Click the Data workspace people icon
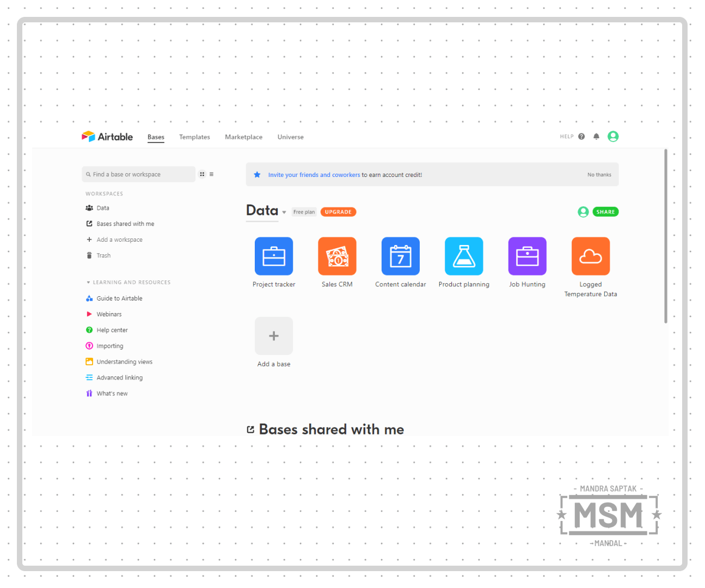This screenshot has width=705, height=588. [89, 208]
